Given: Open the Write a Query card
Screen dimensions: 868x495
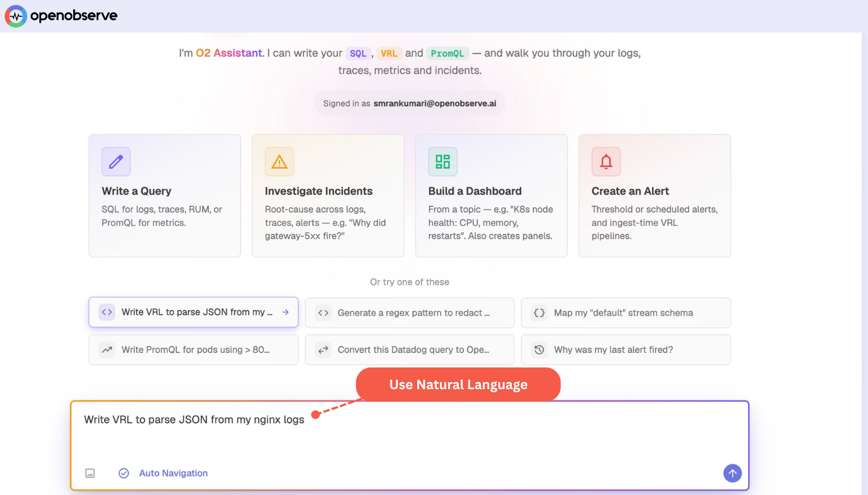Looking at the screenshot, I should (165, 196).
